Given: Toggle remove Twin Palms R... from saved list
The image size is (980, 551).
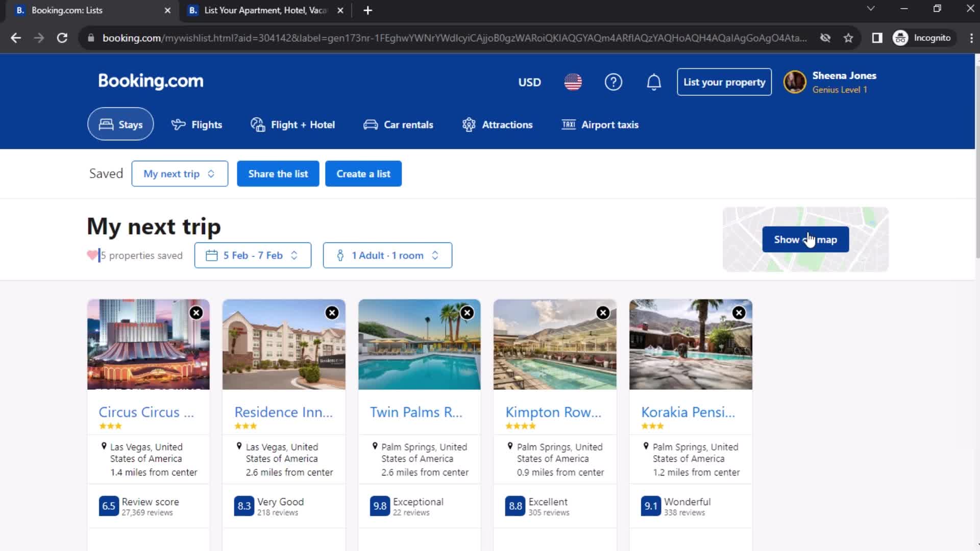Looking at the screenshot, I should (467, 312).
